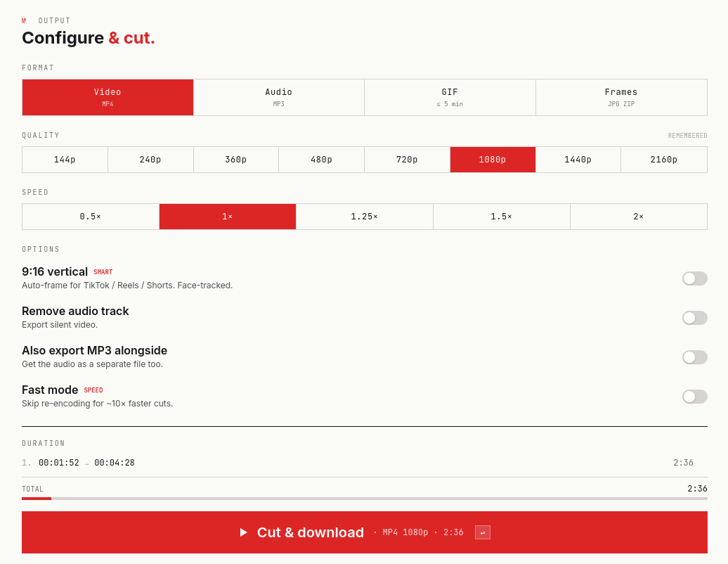The width and height of the screenshot is (728, 564).
Task: Click the Remove audio track title
Action: [x=75, y=312]
